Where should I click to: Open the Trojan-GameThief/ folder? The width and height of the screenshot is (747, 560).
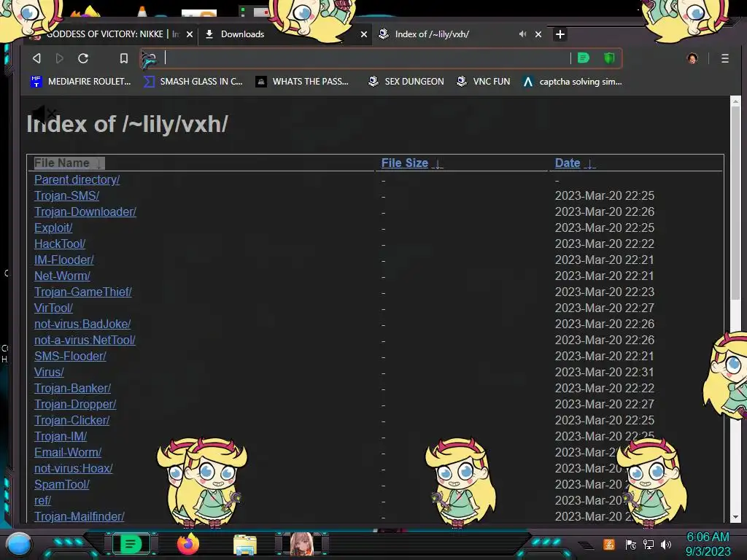click(x=83, y=292)
